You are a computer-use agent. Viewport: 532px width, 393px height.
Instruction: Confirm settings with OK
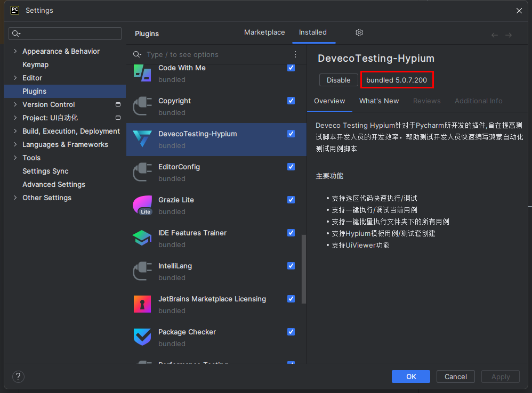point(411,376)
